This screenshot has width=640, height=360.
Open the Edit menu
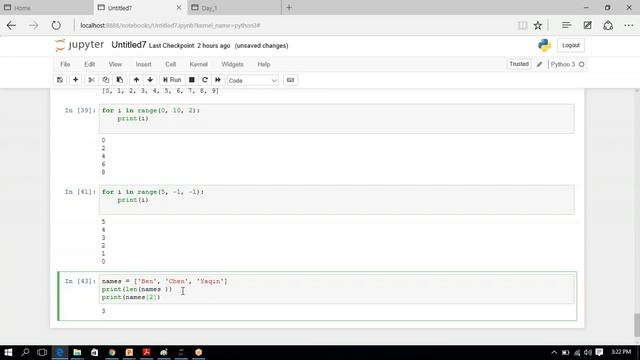click(89, 64)
